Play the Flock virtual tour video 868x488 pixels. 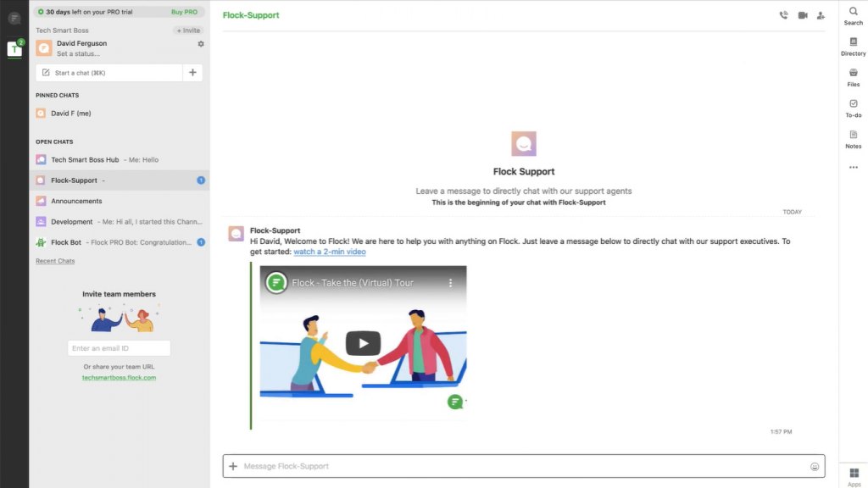(x=363, y=343)
